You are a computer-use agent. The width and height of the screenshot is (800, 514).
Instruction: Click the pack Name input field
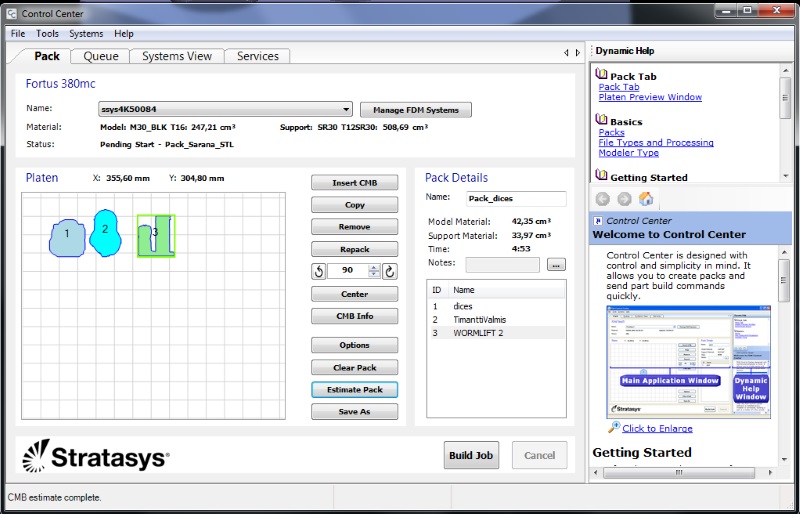[516, 198]
